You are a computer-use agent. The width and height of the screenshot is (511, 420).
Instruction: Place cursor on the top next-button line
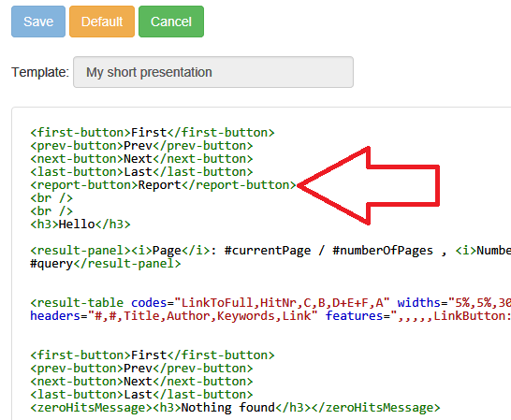point(141,159)
